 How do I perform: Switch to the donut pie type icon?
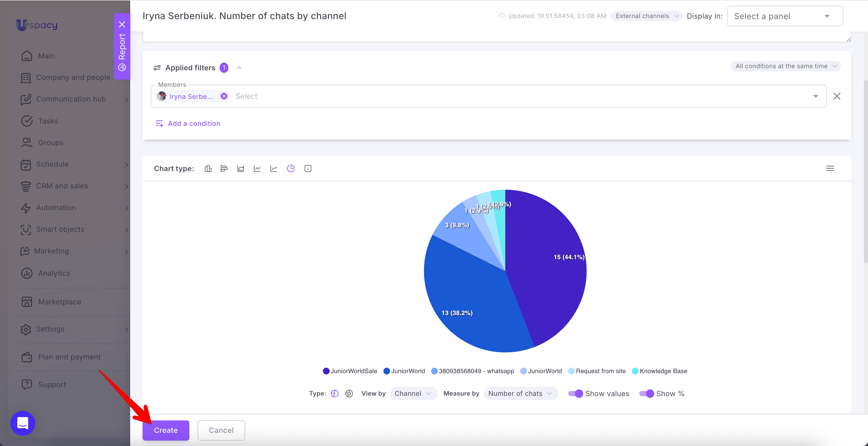click(349, 393)
